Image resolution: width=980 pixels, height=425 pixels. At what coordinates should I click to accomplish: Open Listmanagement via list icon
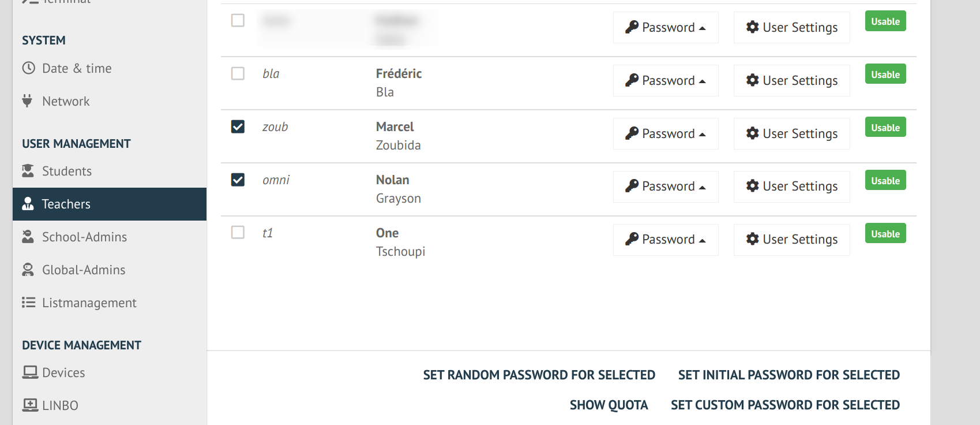28,303
